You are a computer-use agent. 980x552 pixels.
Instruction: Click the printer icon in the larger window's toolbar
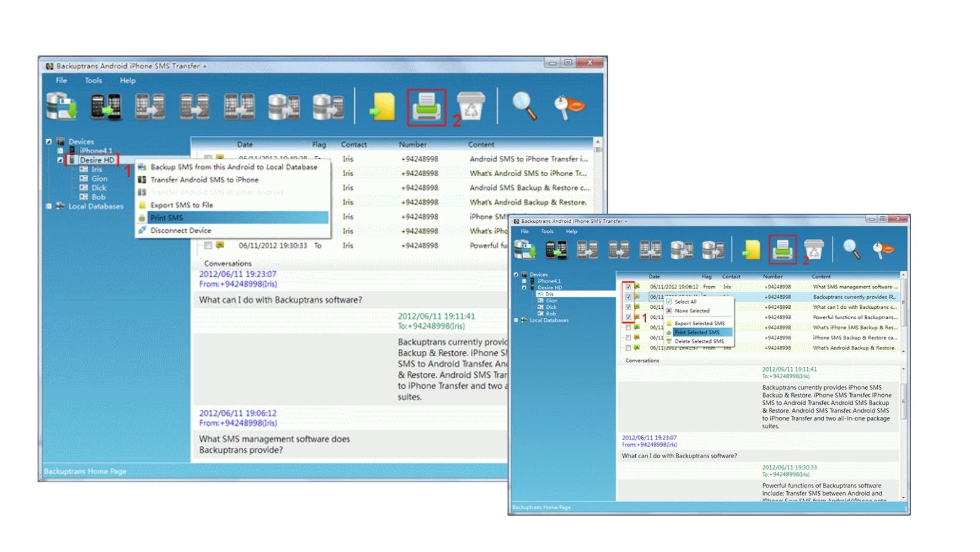point(426,108)
